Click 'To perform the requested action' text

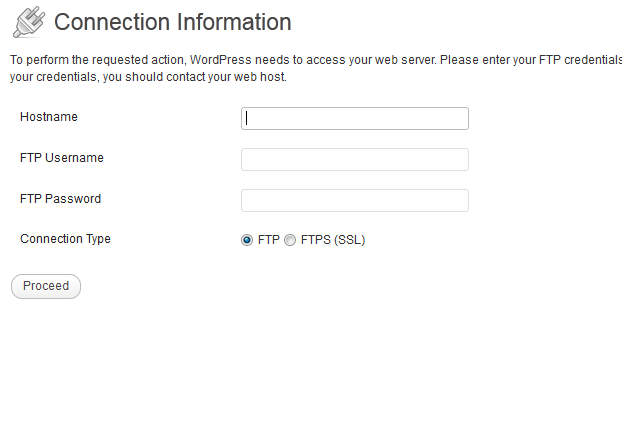tap(97, 60)
